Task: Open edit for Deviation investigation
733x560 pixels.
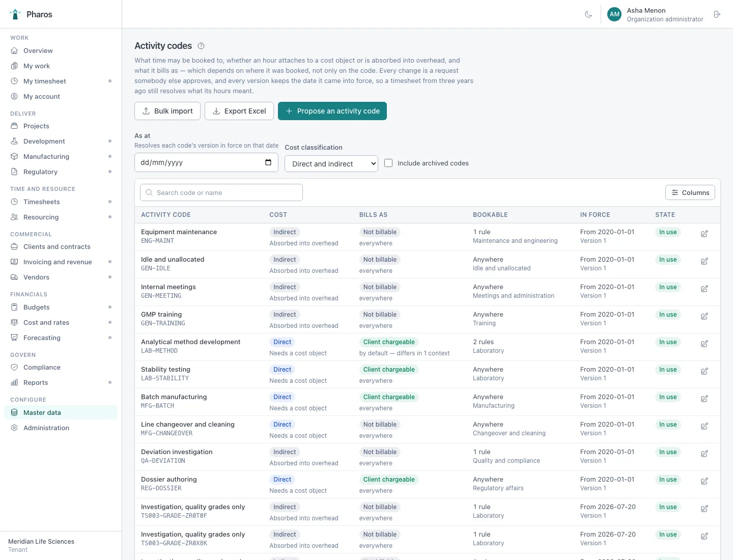Action: click(x=704, y=454)
